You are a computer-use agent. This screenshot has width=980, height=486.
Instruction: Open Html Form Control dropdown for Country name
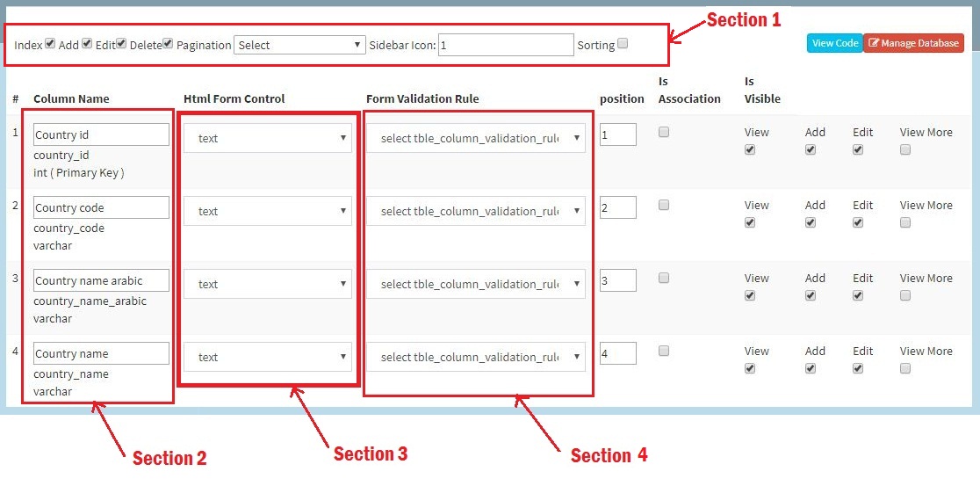[x=268, y=357]
